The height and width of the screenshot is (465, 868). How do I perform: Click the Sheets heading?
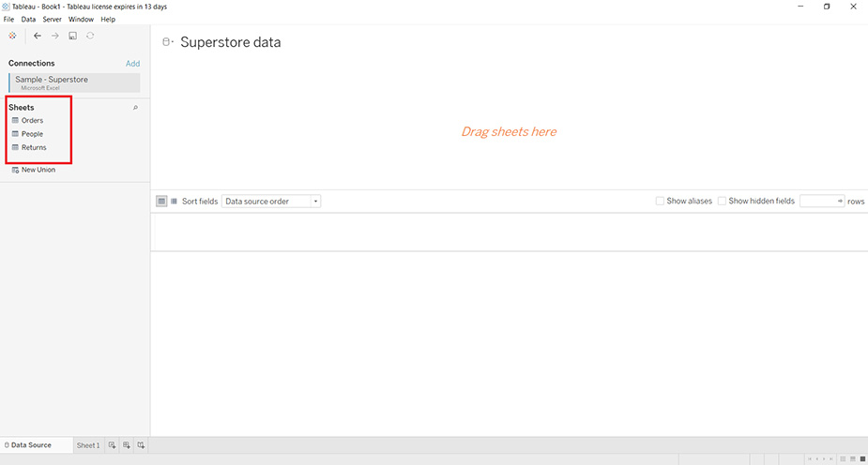[21, 107]
